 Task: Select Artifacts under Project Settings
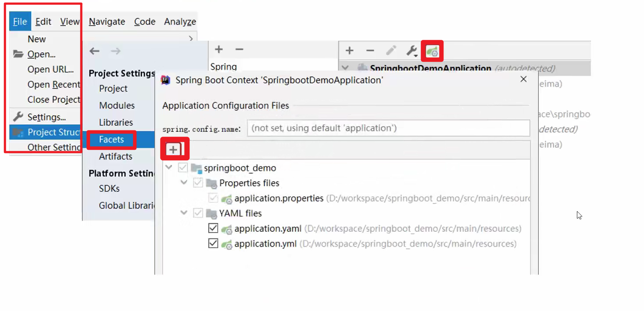point(115,156)
